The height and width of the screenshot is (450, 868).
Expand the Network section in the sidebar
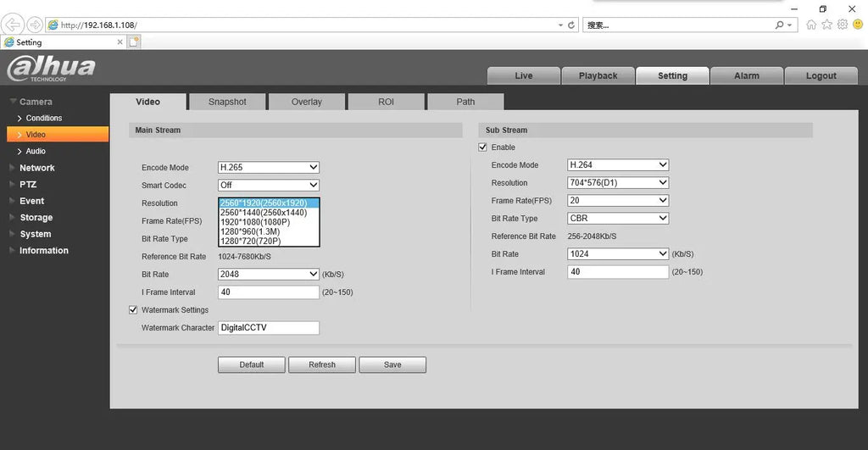point(37,168)
